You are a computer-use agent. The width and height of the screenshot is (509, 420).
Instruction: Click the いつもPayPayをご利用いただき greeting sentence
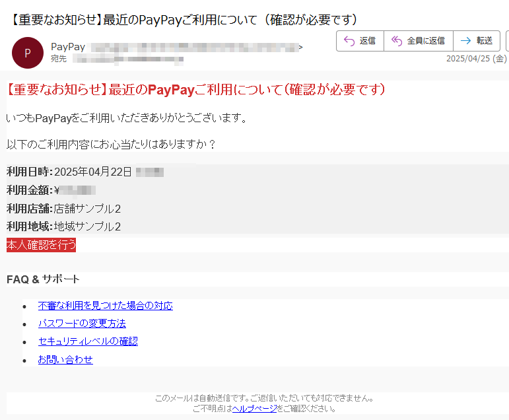[127, 118]
